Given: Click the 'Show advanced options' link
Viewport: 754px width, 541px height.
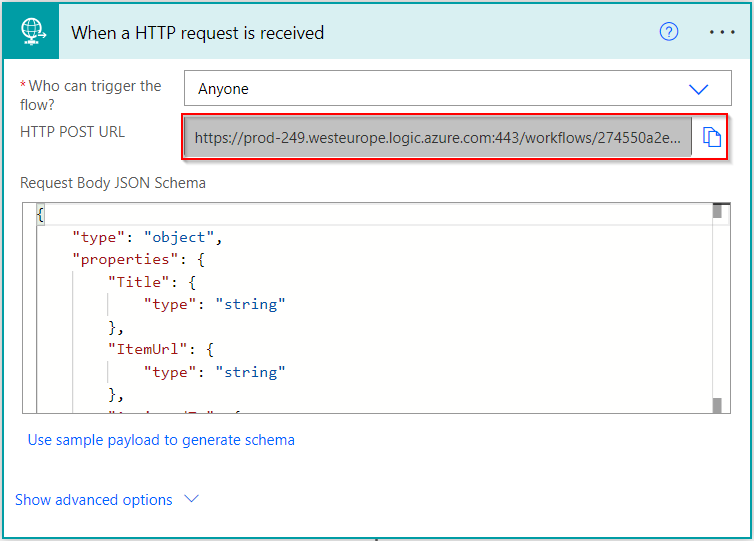Looking at the screenshot, I should [94, 500].
